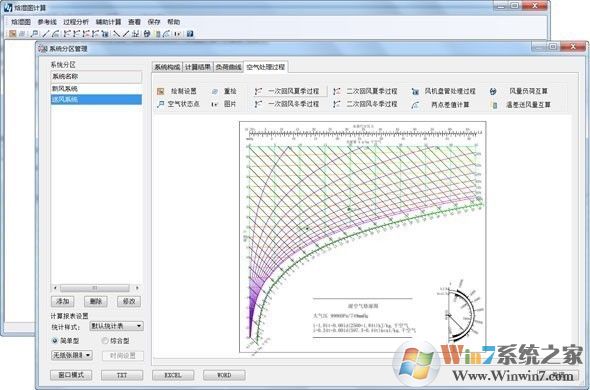Open the 无纸张限制 paper limit dropdown
The width and height of the screenshot is (590, 390).
point(71,355)
